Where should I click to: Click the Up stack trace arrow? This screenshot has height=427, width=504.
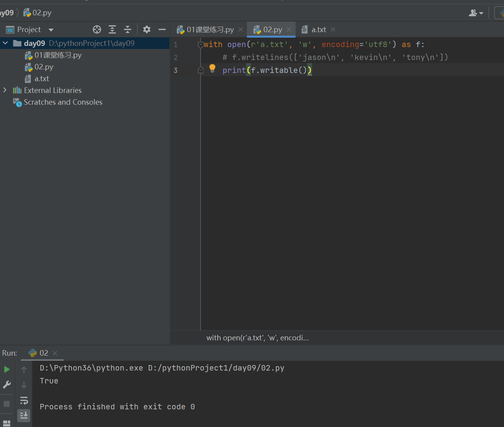click(24, 369)
